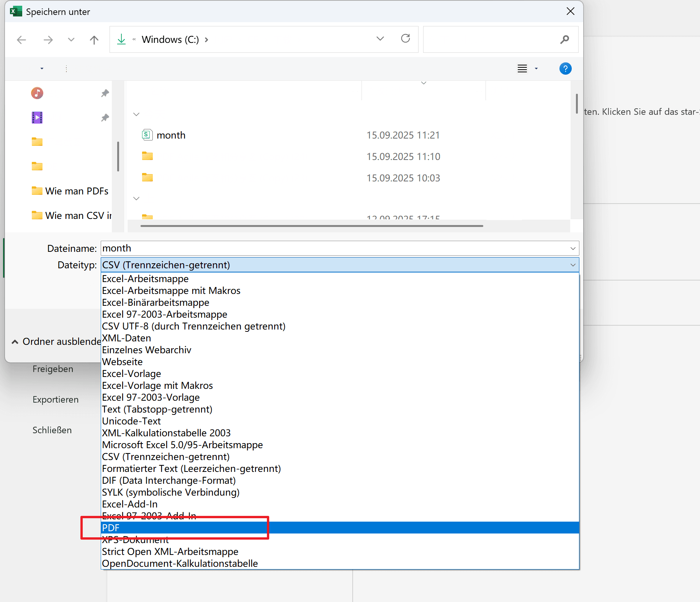Expand the chevron after Windows (C:)
Screen dimensions: 700x602
[207, 40]
